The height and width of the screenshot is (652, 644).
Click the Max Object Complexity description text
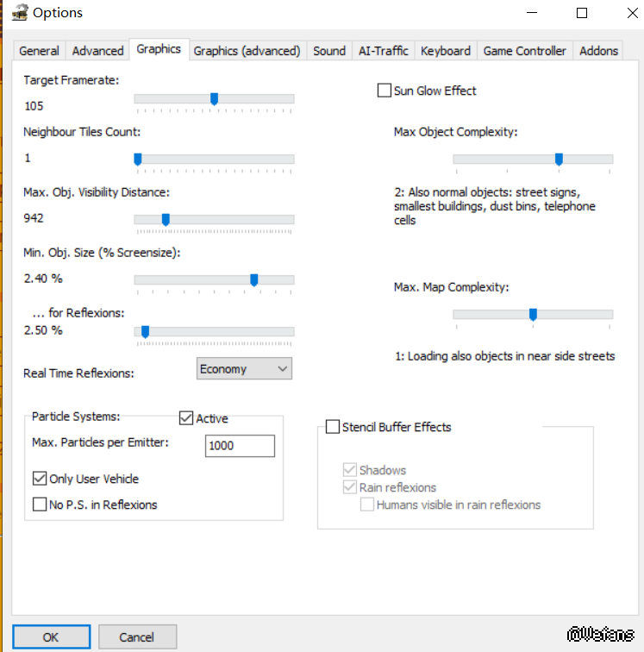tap(495, 206)
